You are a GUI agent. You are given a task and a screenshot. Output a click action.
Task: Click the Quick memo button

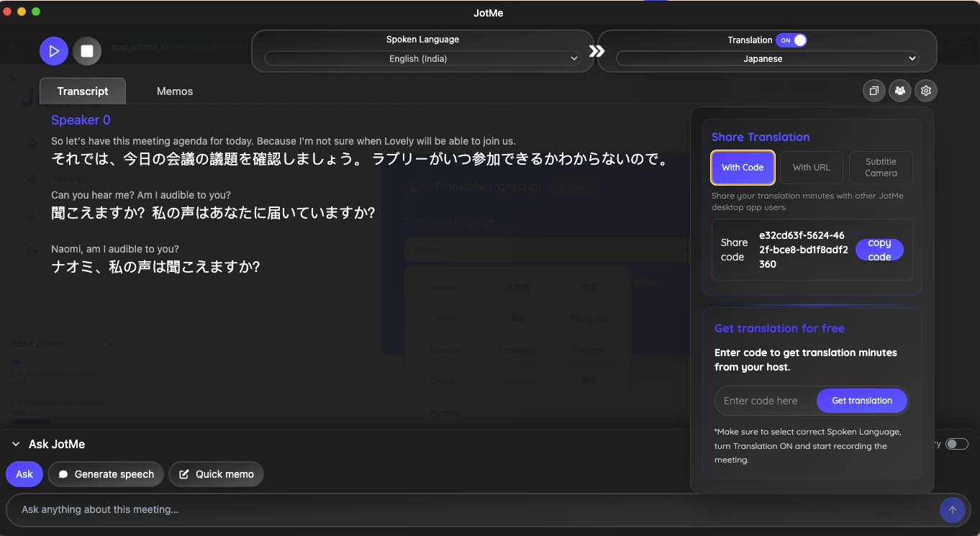tap(217, 474)
